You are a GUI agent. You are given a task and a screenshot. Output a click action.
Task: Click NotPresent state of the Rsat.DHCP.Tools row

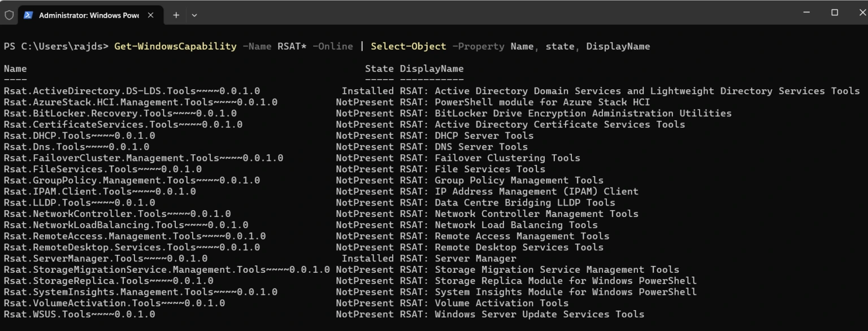pos(365,136)
